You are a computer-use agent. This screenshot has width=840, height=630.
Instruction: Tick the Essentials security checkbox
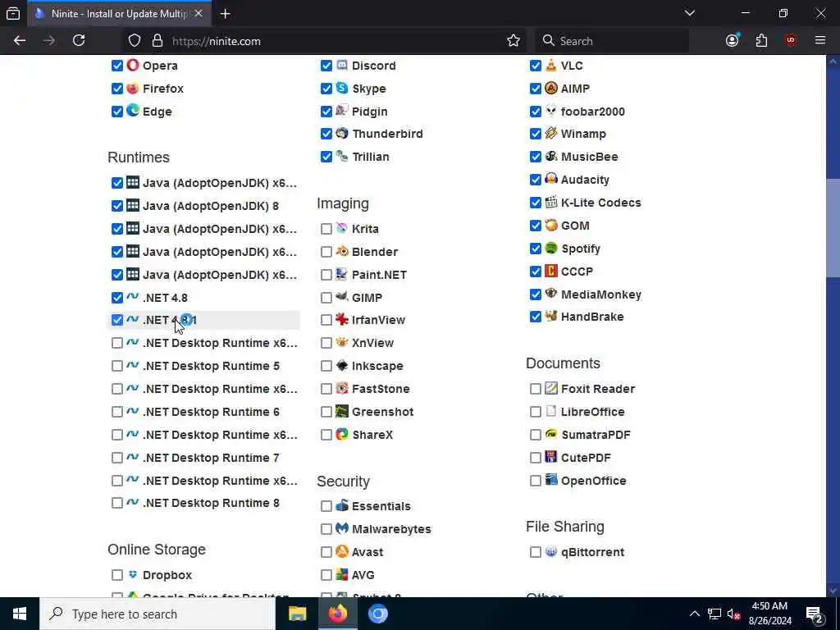tap(326, 506)
